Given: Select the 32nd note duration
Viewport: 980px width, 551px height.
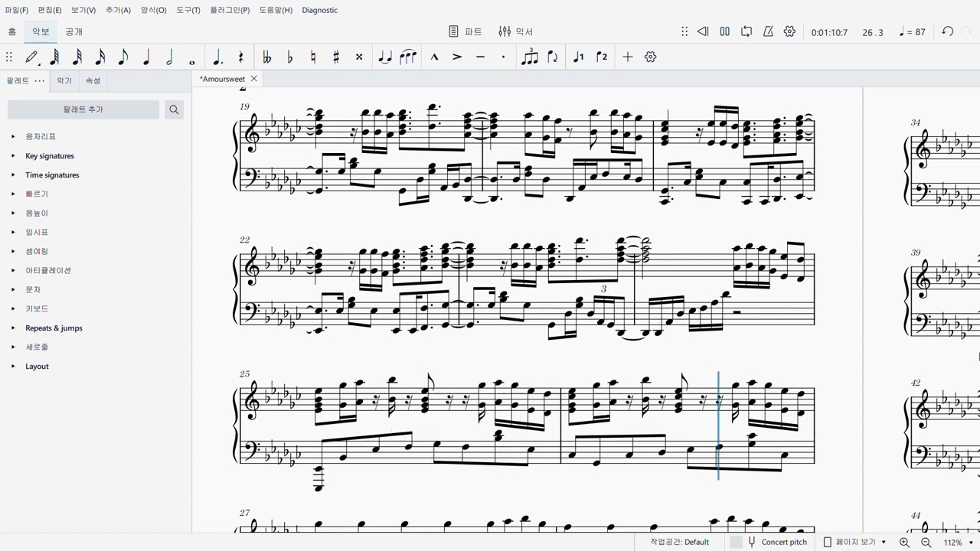Looking at the screenshot, I should [x=77, y=57].
